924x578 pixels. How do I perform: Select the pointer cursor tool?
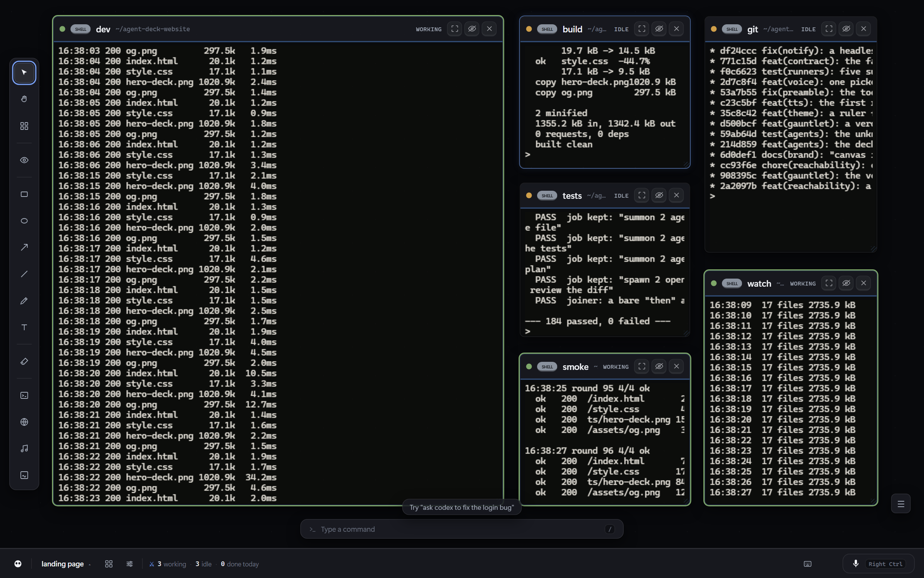[24, 72]
